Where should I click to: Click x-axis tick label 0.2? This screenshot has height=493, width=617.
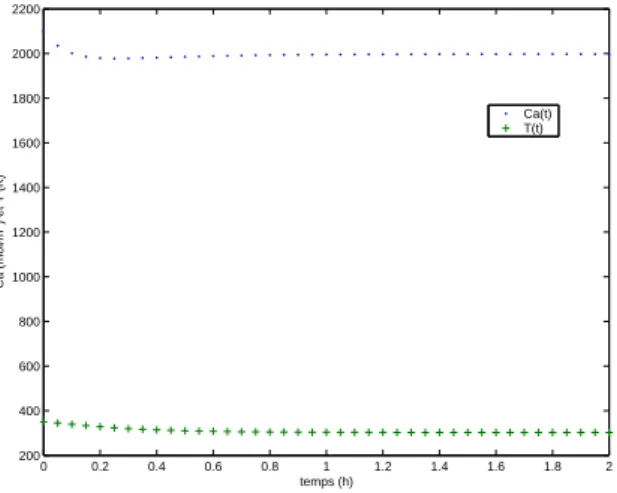pyautogui.click(x=100, y=467)
